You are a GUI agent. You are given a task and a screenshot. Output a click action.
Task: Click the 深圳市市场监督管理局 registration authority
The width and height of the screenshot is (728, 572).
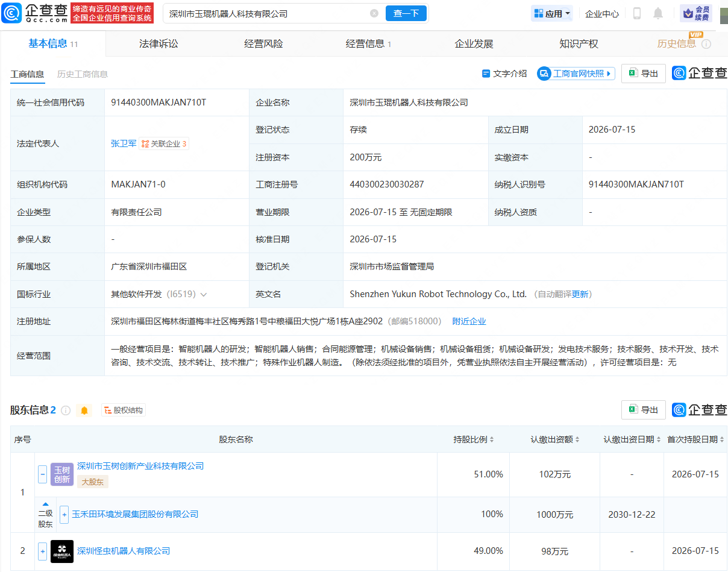coord(392,266)
